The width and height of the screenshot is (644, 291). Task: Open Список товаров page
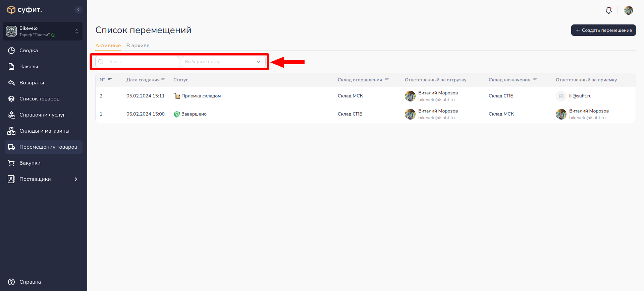click(x=44, y=99)
